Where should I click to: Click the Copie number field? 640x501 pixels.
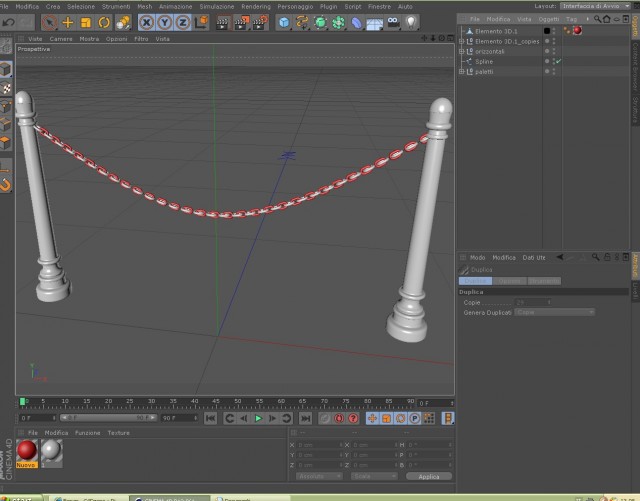coord(533,302)
